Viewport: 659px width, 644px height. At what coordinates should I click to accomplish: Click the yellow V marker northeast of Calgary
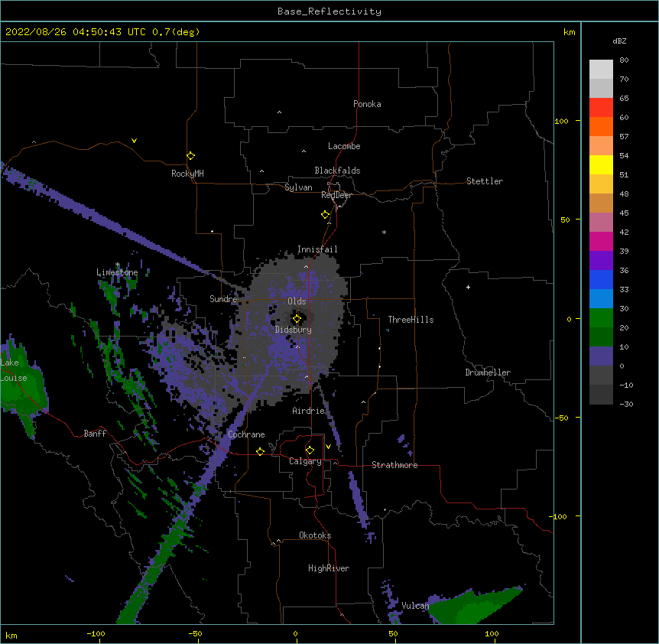[328, 447]
